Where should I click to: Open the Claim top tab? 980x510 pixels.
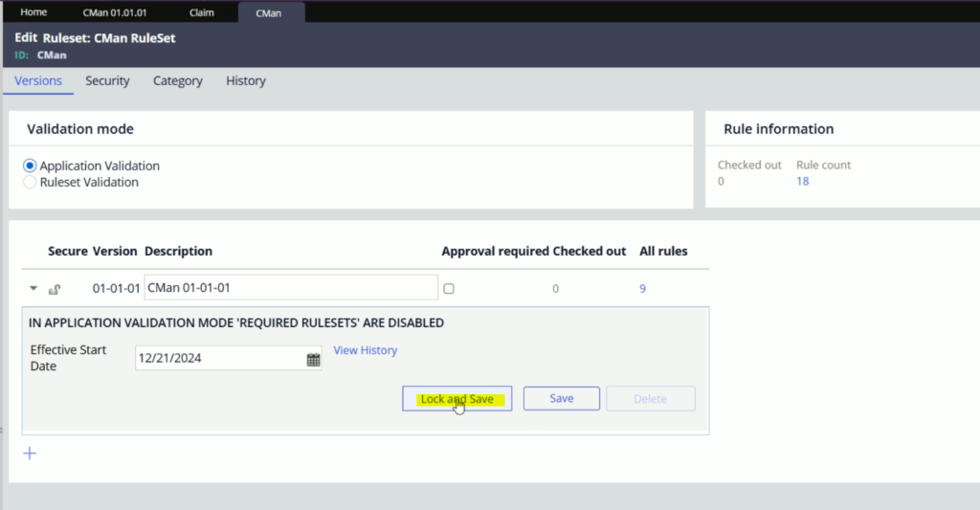coord(202,12)
